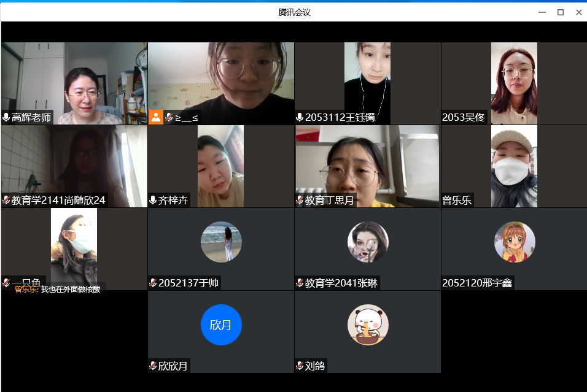Click the muted mic icon next to 欣欣月
587x392 pixels.
(x=153, y=366)
